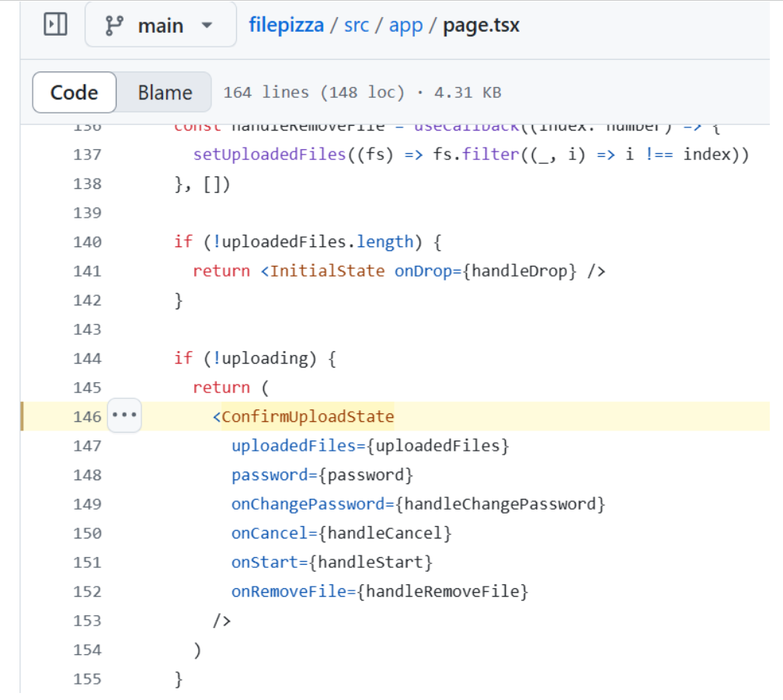The height and width of the screenshot is (700, 783).
Task: Click the onCancel prop on line 150
Action: click(270, 533)
